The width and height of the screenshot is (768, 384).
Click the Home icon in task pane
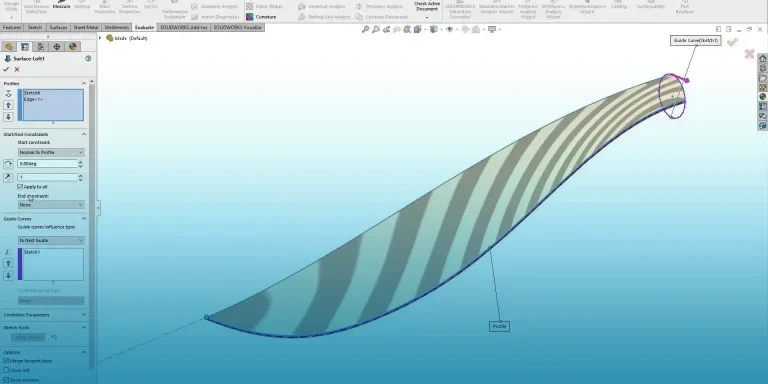(x=763, y=58)
